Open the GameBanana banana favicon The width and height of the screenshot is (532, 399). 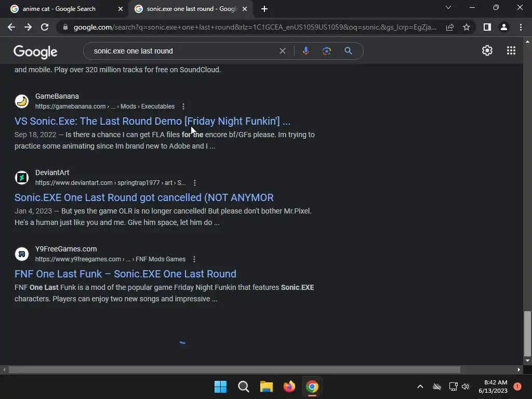pyautogui.click(x=22, y=101)
